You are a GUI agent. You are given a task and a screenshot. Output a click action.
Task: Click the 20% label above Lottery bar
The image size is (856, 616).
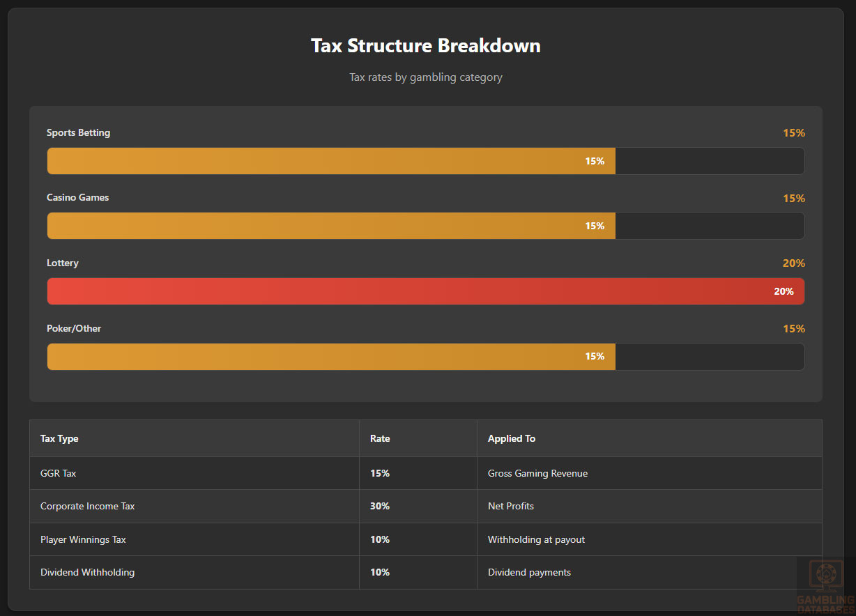click(793, 263)
